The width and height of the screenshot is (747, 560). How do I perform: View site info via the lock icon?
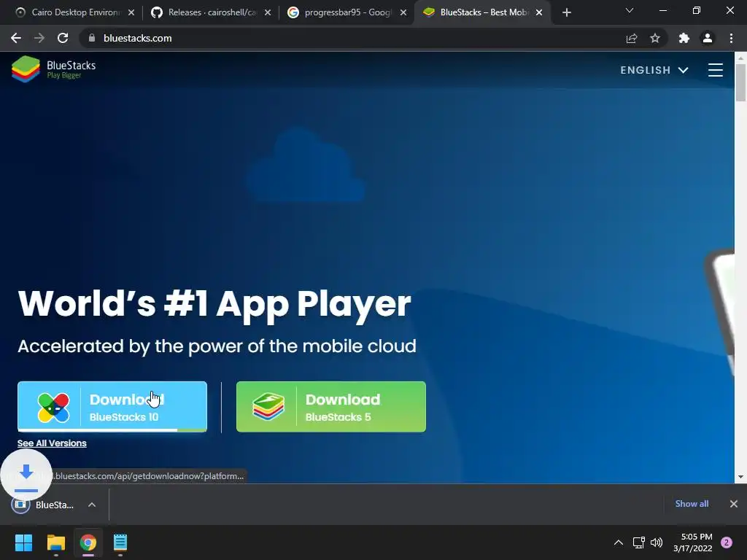click(x=91, y=38)
